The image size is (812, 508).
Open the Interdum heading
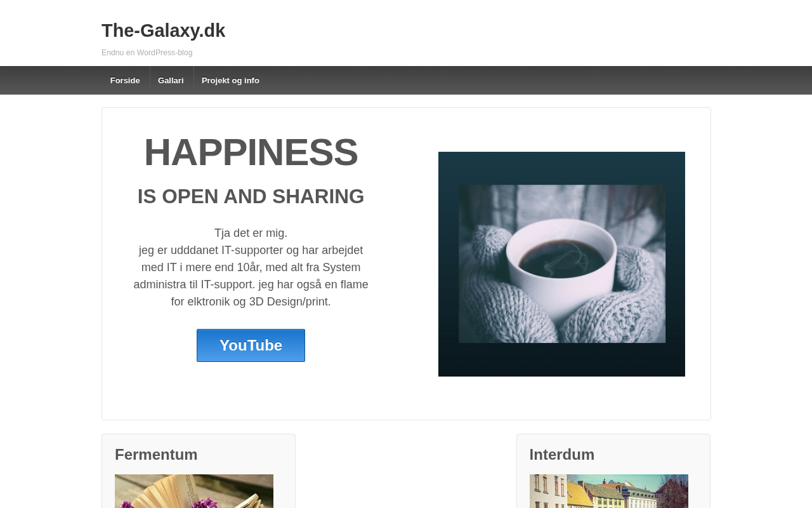(562, 455)
